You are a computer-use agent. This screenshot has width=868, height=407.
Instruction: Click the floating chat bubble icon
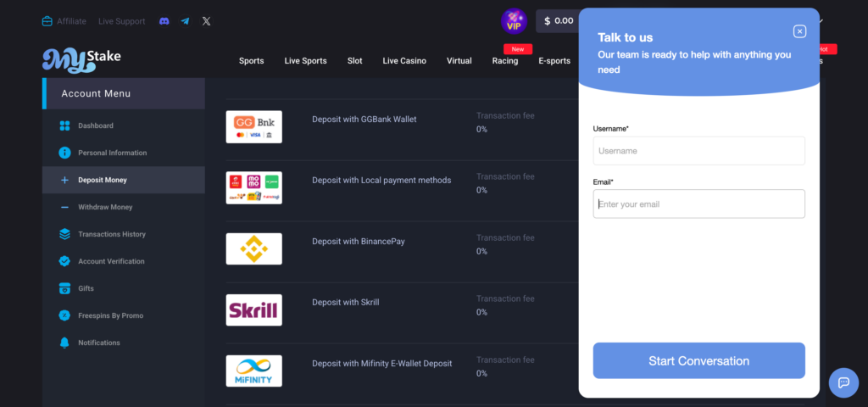843,382
